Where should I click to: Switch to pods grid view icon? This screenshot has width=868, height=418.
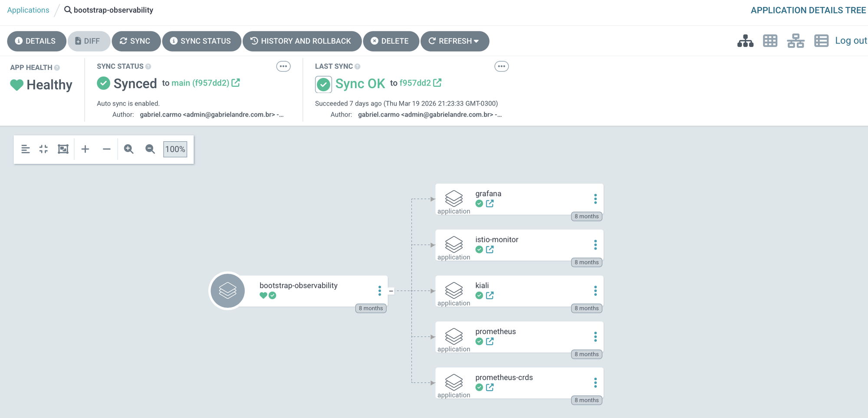pyautogui.click(x=770, y=41)
